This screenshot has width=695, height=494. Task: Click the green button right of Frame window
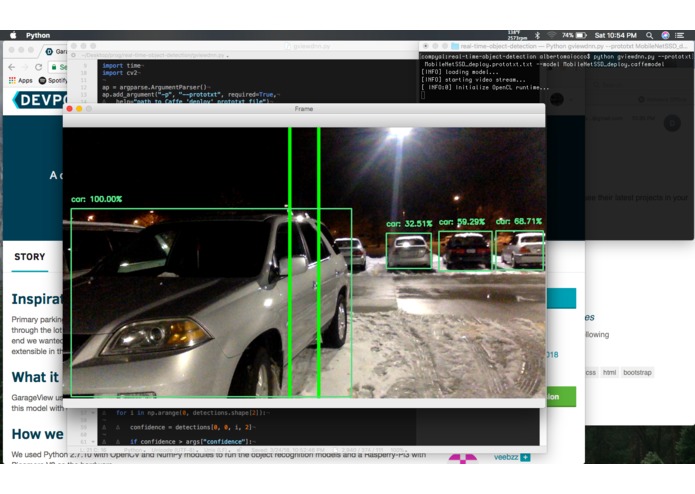[561, 397]
